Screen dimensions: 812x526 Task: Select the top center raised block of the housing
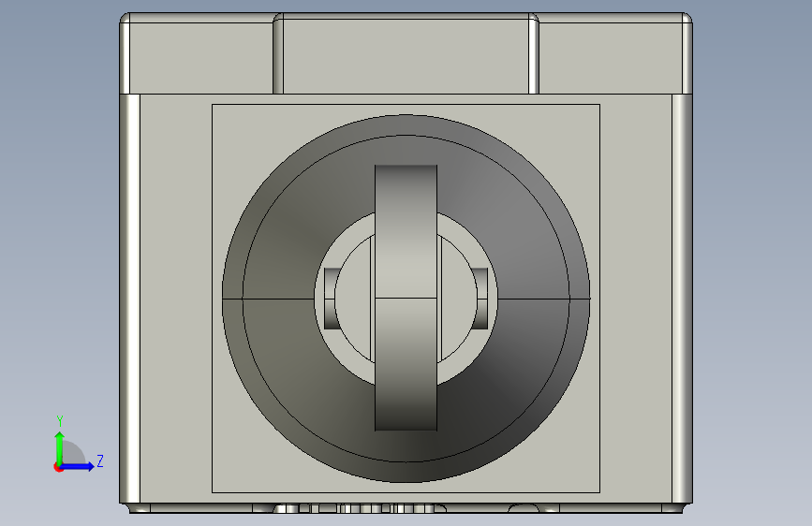point(406,54)
